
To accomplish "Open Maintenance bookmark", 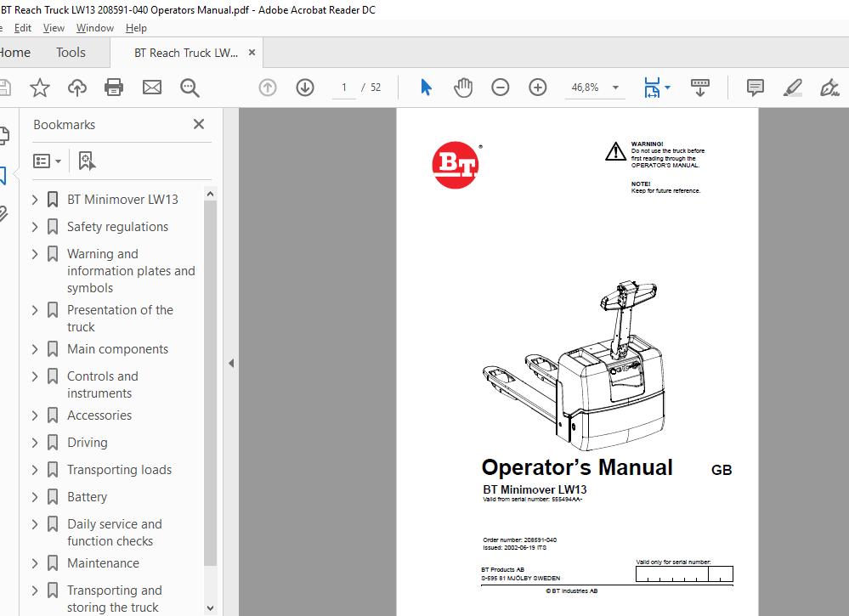I will pos(103,563).
